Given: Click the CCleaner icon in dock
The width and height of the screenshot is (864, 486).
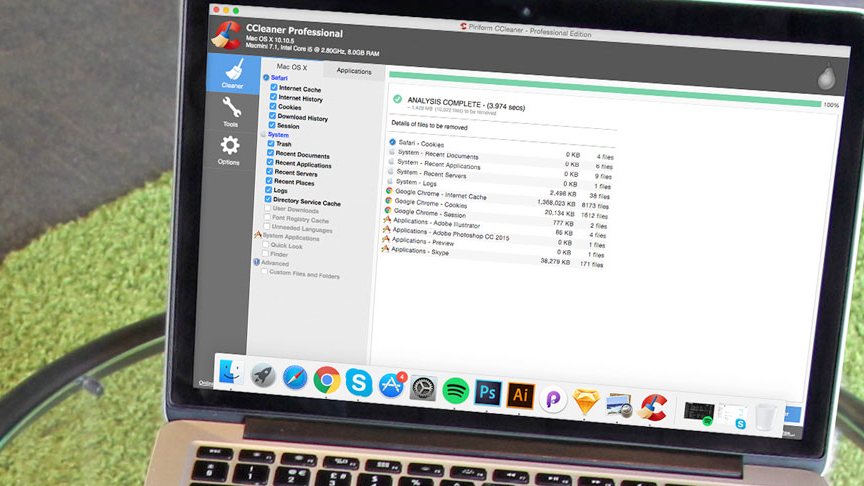Looking at the screenshot, I should (x=654, y=408).
